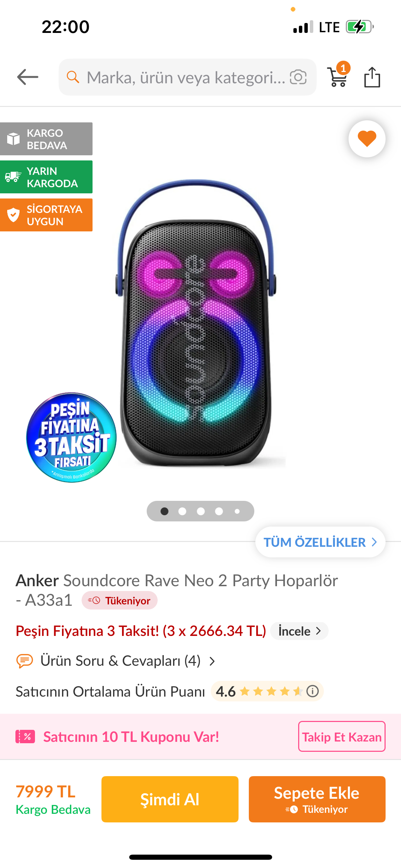This screenshot has height=868, width=401.
Task: Tap the orange Q&A speech bubble icon
Action: (25, 661)
